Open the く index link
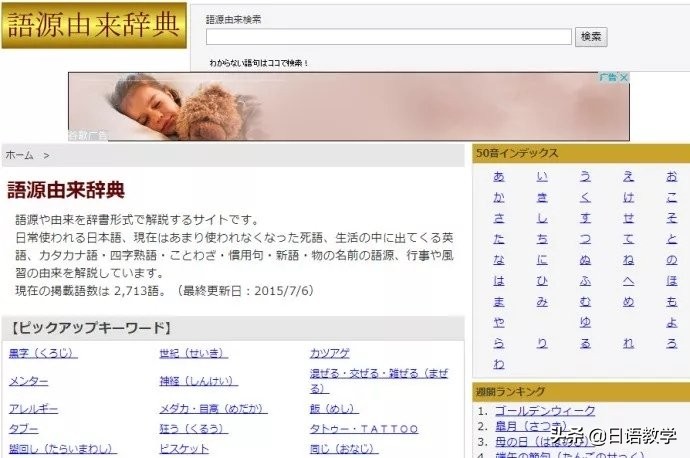Screen dimensions: 690x458 click(585, 198)
